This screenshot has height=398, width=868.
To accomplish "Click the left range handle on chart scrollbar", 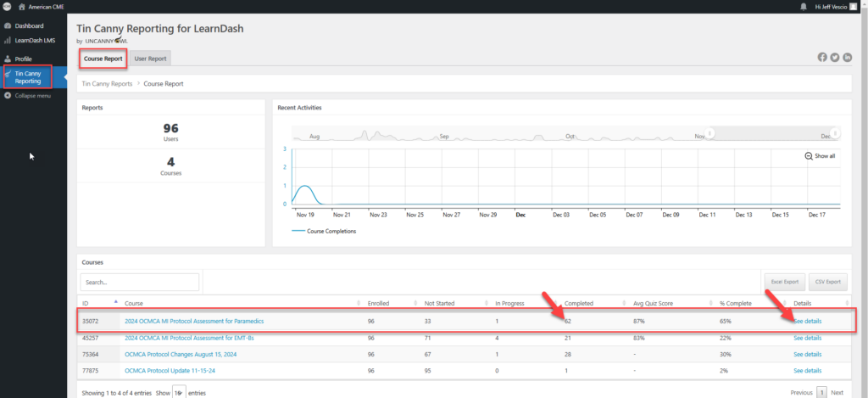I will point(710,133).
